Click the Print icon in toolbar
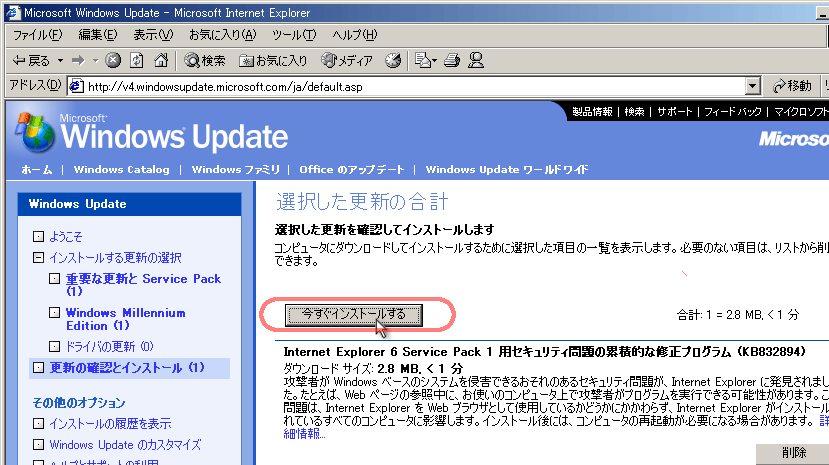This screenshot has height=465, width=829. (451, 60)
